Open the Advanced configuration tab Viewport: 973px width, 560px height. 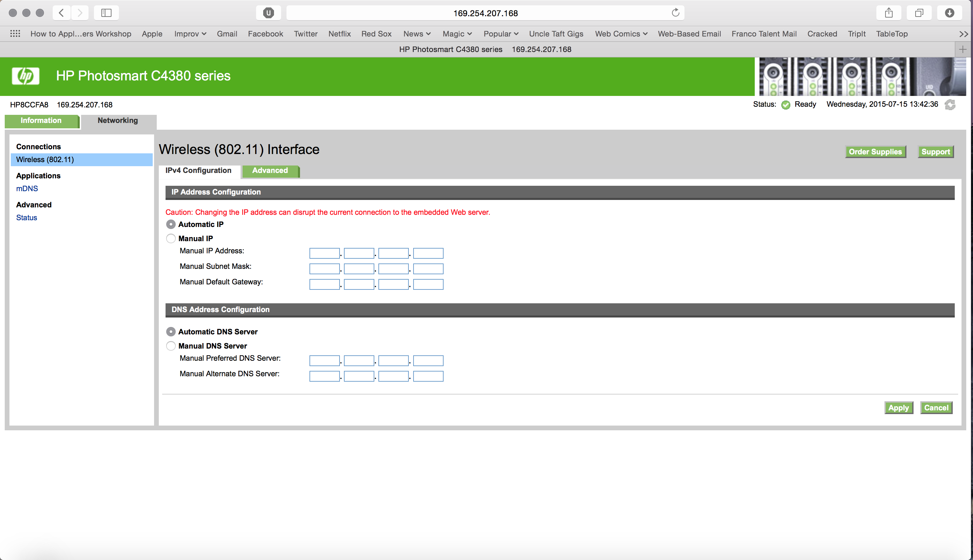pos(270,170)
